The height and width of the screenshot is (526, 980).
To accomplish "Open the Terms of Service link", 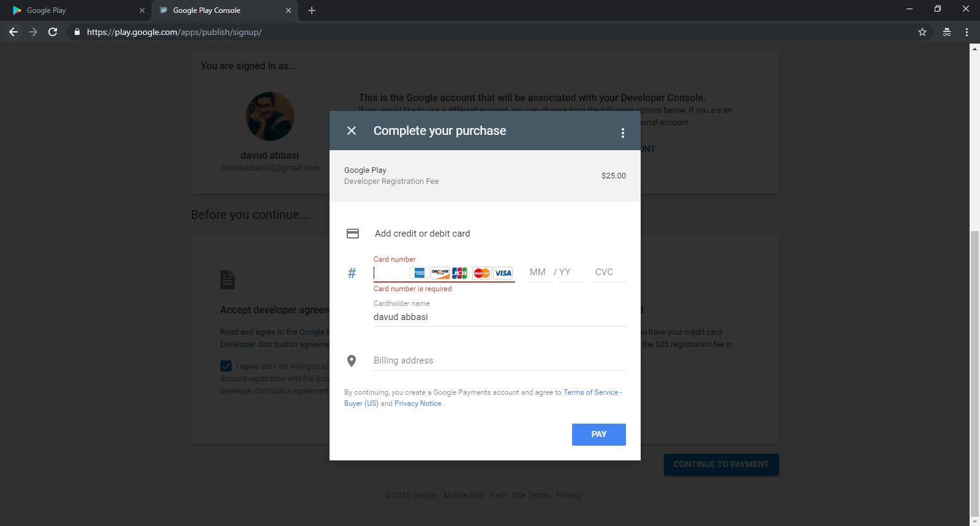I will [x=592, y=392].
